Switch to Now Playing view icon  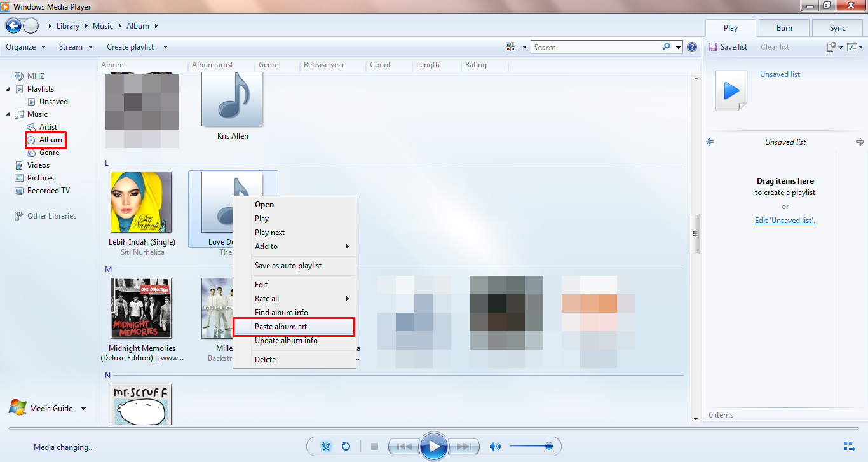pos(849,446)
